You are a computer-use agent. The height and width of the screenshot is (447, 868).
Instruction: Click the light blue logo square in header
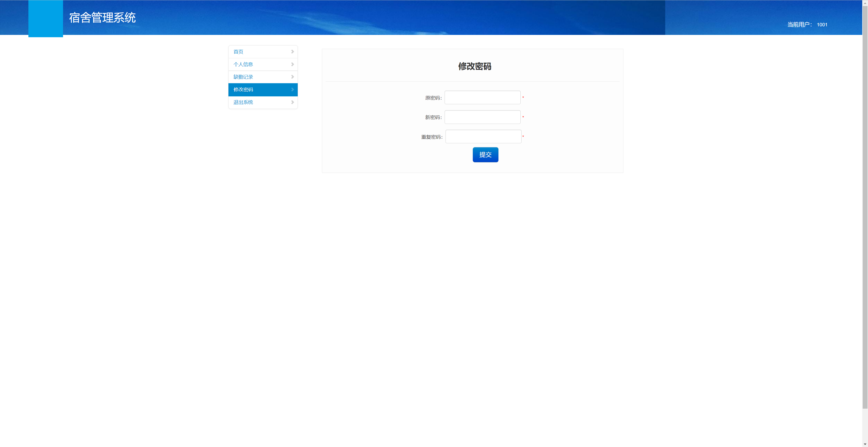point(46,18)
